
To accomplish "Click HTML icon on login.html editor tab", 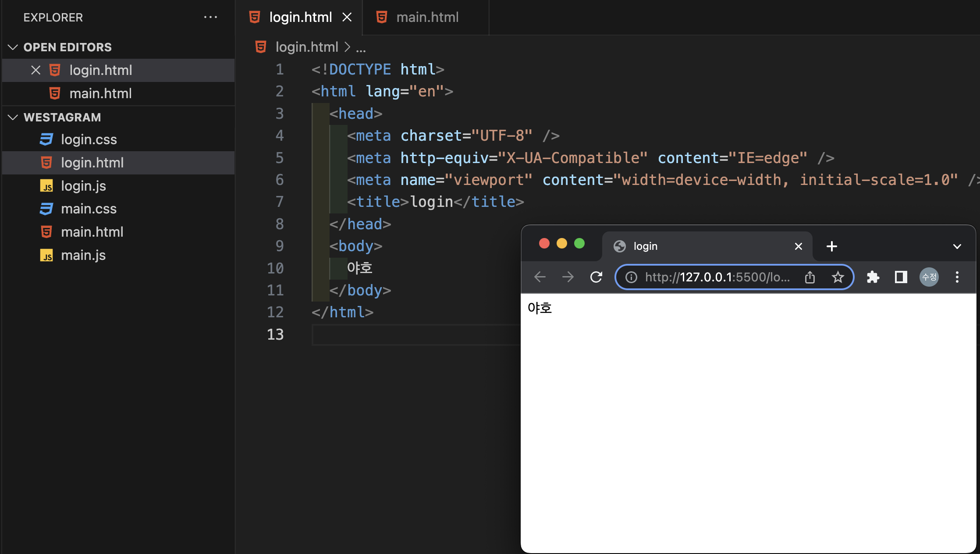I will pyautogui.click(x=255, y=17).
